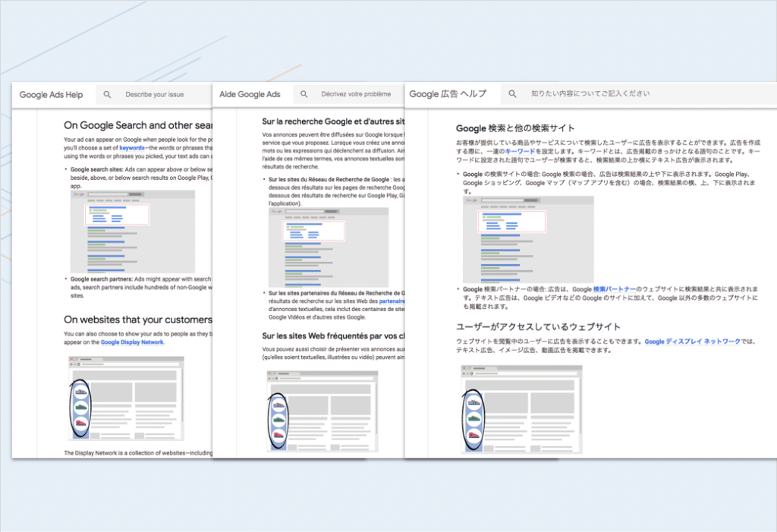
Task: Follow the '検索パートナー' link in the Japanese page
Action: 614,289
